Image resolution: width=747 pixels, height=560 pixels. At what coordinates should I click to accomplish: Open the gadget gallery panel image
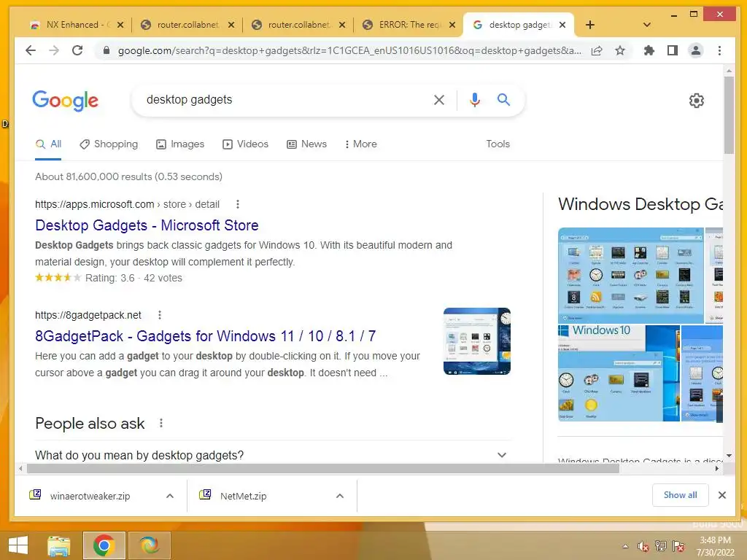tap(631, 275)
